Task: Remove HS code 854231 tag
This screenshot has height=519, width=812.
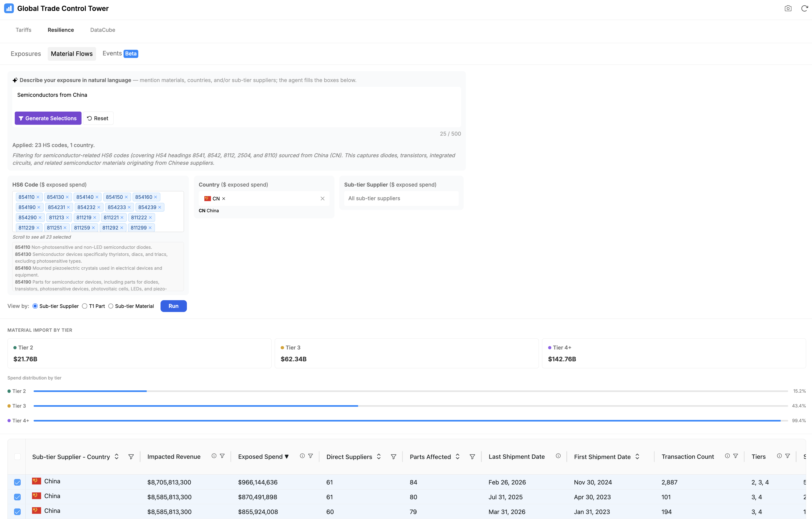Action: (x=68, y=207)
